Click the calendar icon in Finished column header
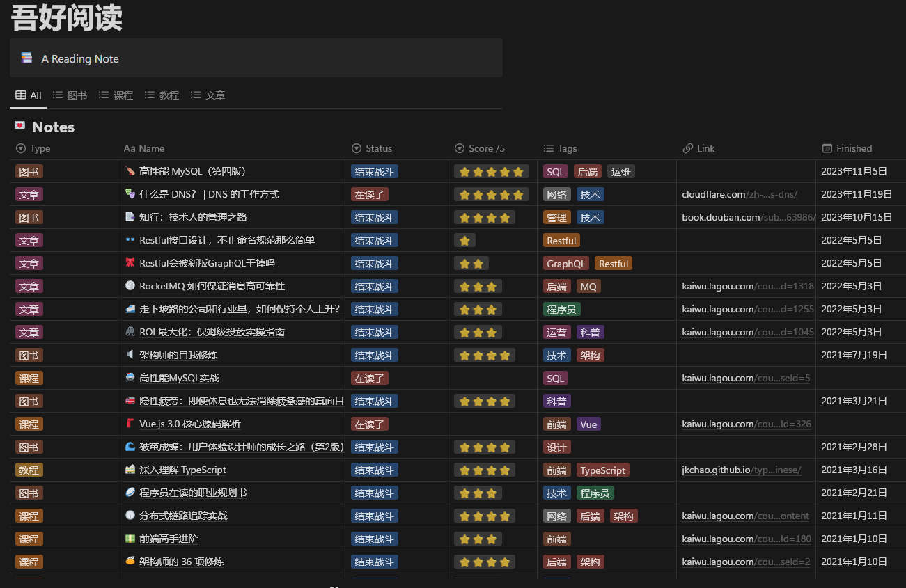The height and width of the screenshot is (588, 906). (827, 148)
